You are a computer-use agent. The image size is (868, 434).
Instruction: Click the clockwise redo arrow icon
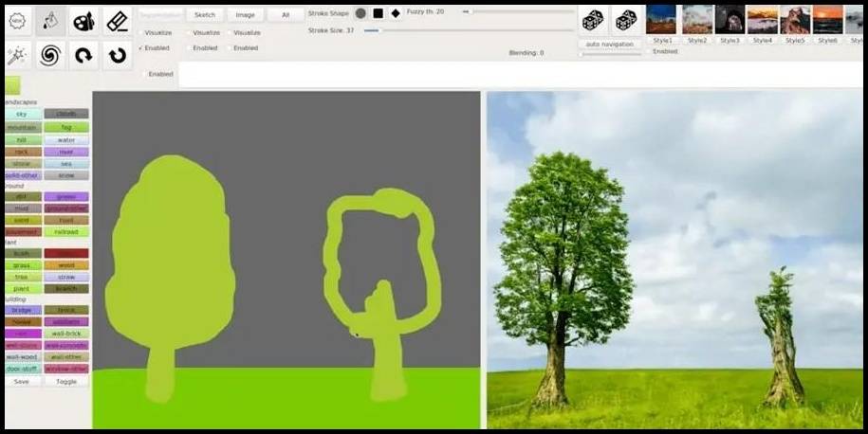tap(83, 55)
